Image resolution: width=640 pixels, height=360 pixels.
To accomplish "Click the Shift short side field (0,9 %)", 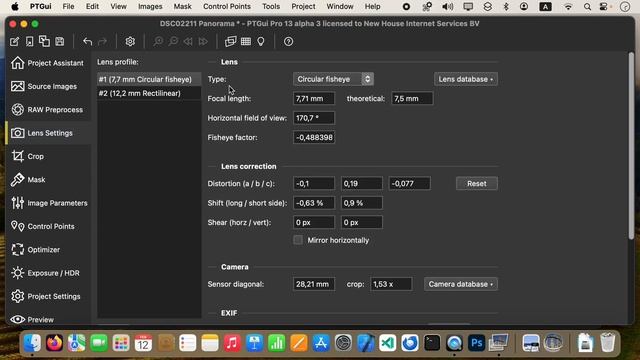I will tap(362, 203).
